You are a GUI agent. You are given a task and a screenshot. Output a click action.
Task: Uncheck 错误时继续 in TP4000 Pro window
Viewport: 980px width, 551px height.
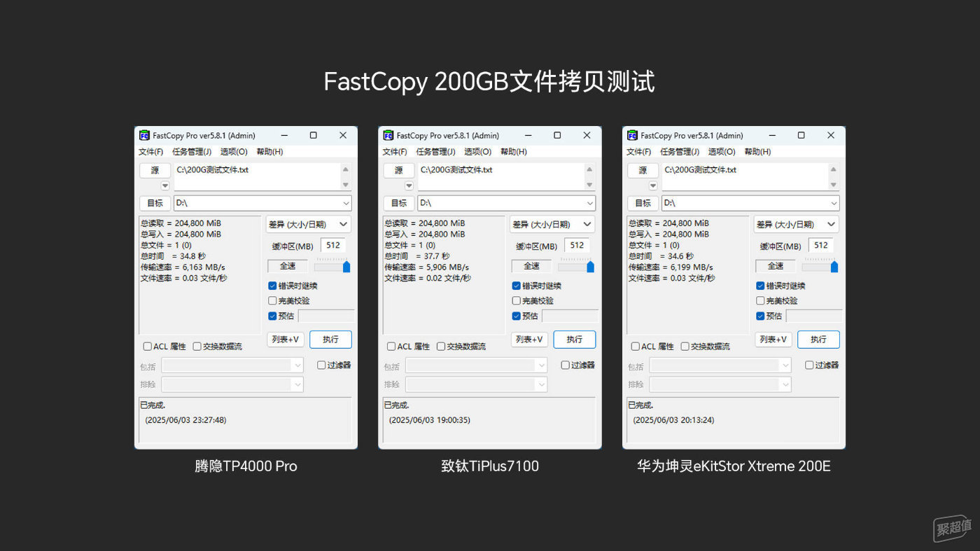(272, 286)
